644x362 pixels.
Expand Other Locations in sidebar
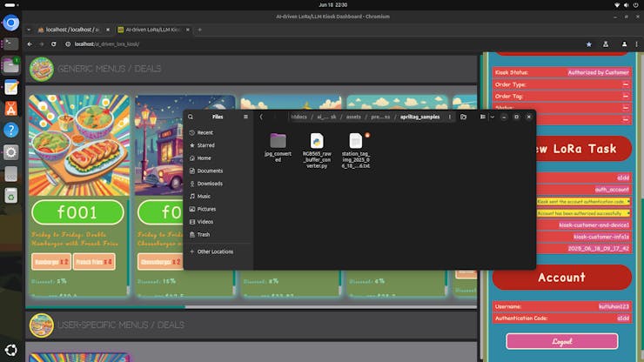[x=214, y=251]
